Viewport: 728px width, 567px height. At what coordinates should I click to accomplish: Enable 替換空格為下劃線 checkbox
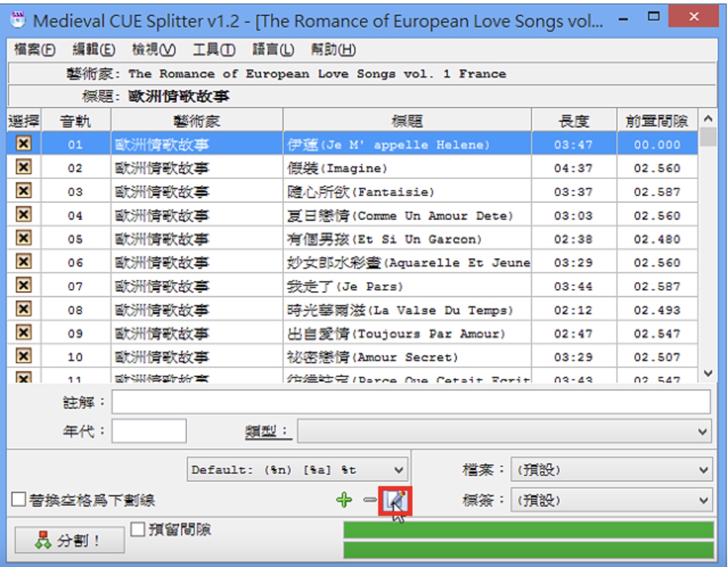point(19,500)
